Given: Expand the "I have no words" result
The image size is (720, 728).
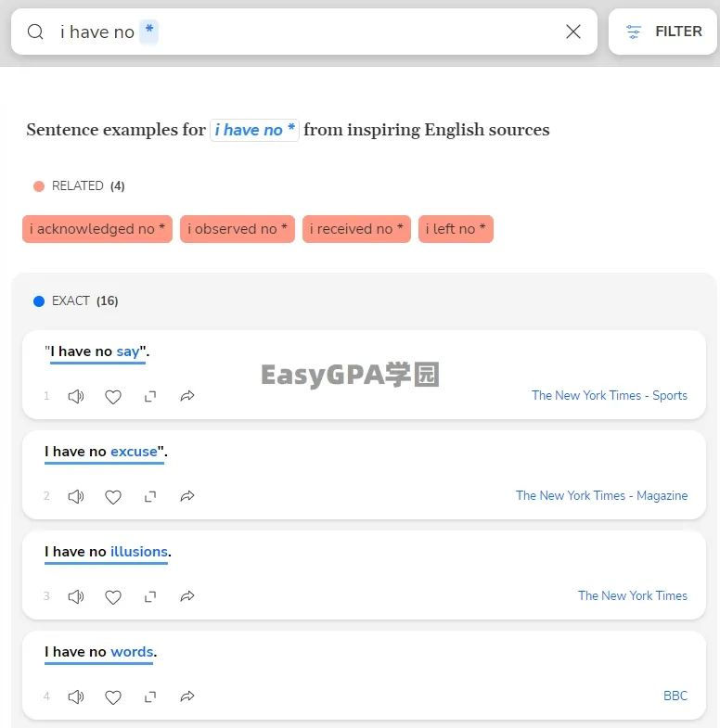Looking at the screenshot, I should [150, 697].
